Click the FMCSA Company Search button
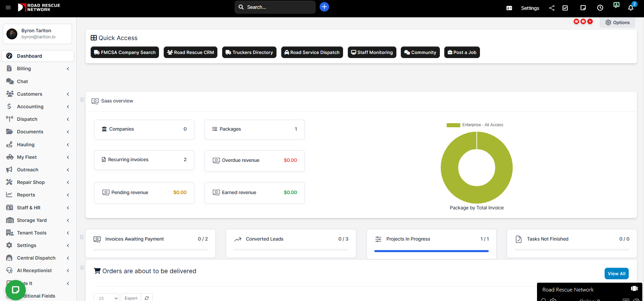 pos(125,52)
